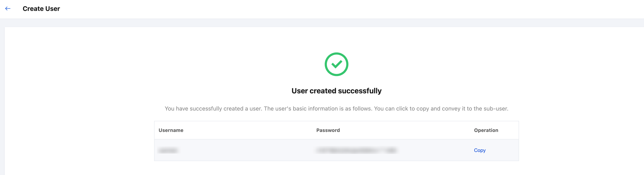
Task: Click the text "You can click to copy"
Action: (x=401, y=109)
